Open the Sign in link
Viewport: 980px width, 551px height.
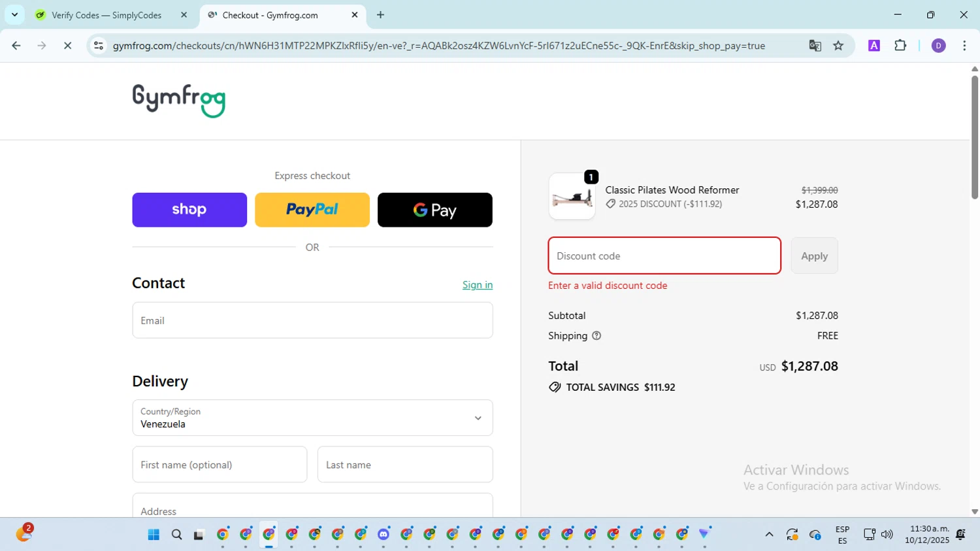tap(478, 285)
